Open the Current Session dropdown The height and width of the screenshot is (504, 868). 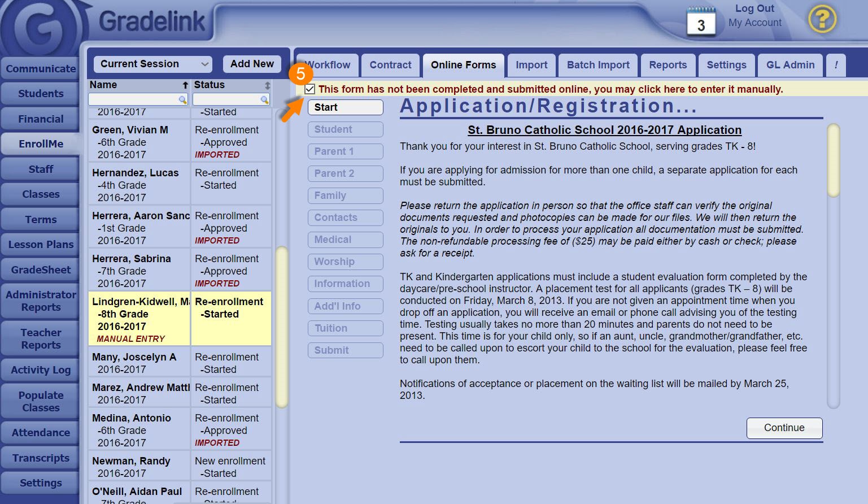[x=152, y=64]
